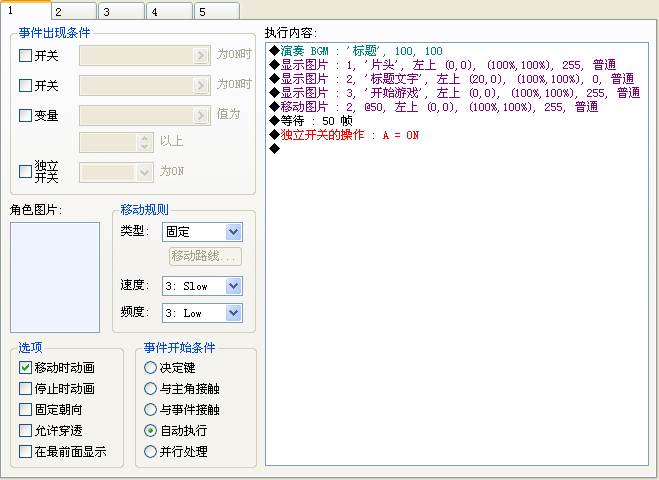The width and height of the screenshot is (659, 480).
Task: Select the 显示图片 3 '开始游戏' command line
Action: pyautogui.click(x=454, y=93)
